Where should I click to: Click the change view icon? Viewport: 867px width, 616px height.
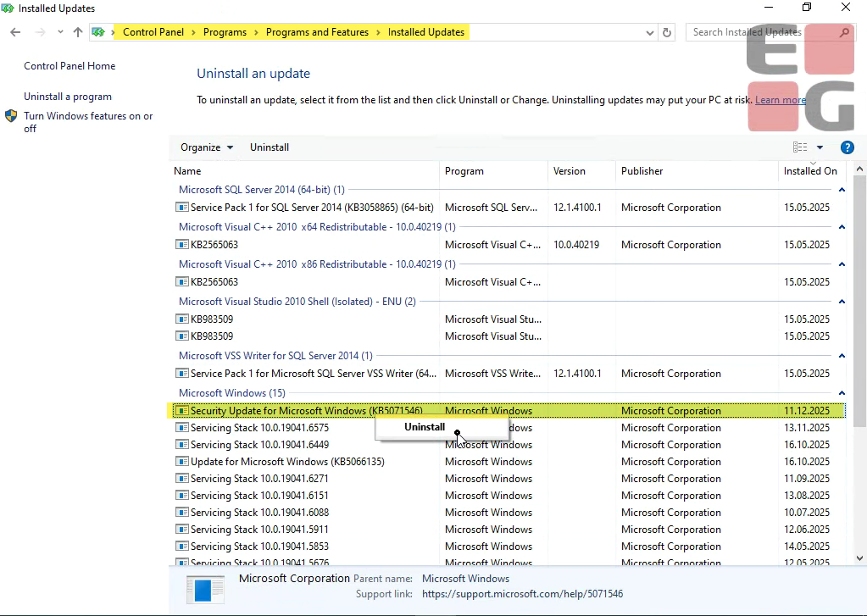pyautogui.click(x=799, y=147)
